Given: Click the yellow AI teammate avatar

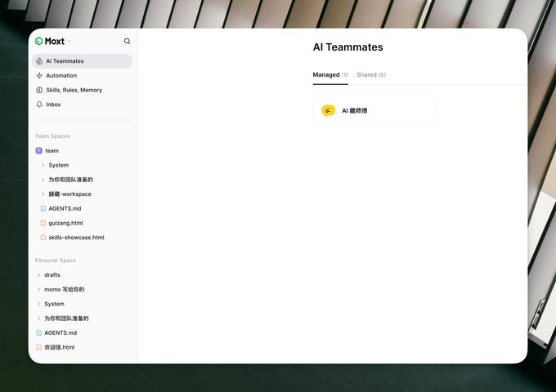Looking at the screenshot, I should (328, 110).
